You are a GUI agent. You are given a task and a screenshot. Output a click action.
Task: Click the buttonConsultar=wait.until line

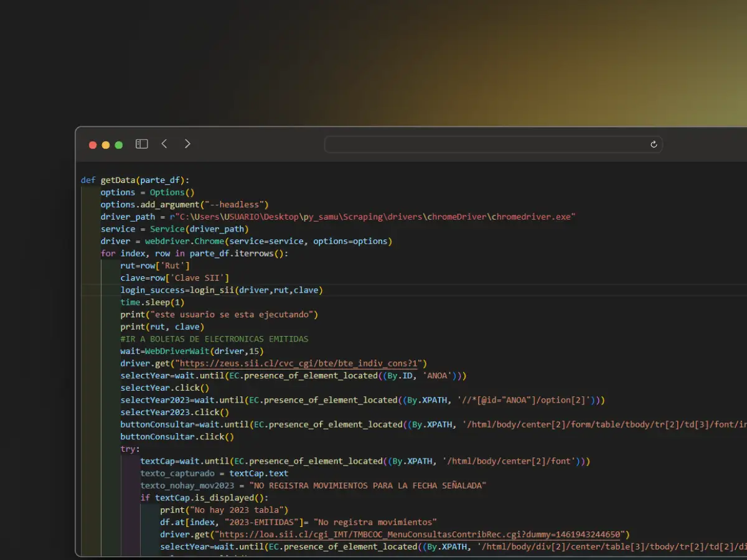click(x=433, y=424)
